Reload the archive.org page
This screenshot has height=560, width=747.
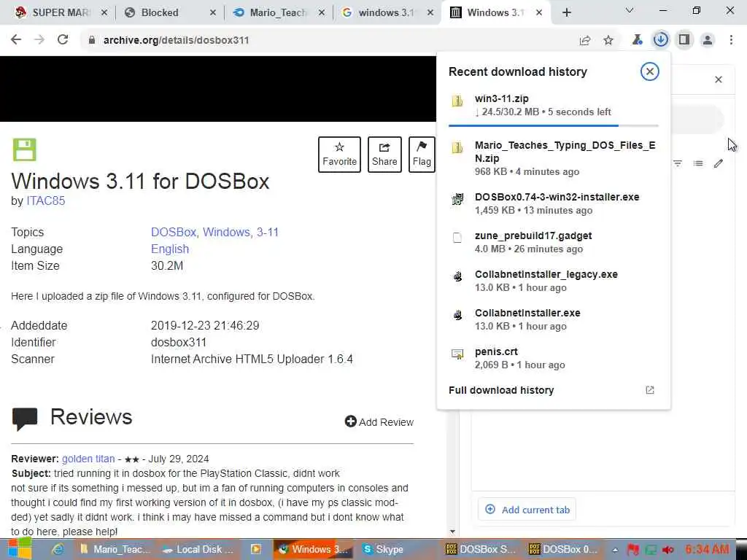(x=63, y=40)
